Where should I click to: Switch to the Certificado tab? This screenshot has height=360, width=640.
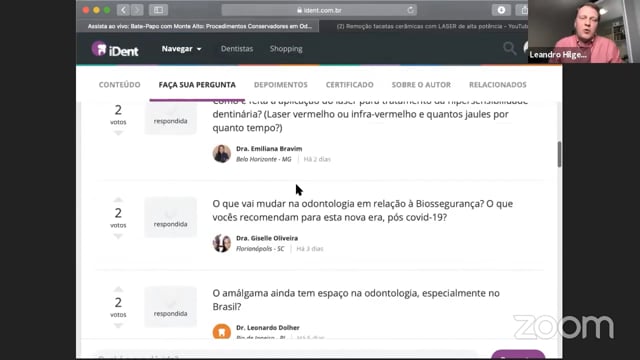coord(349,85)
